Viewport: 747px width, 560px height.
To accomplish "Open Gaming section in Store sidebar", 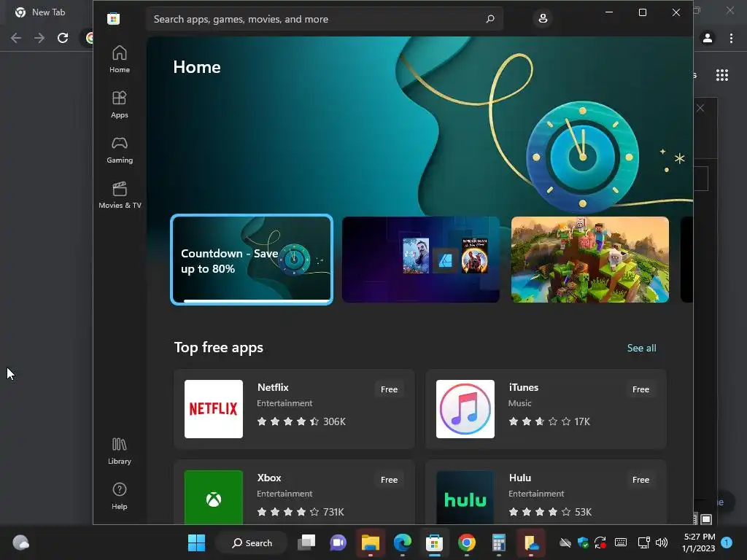I will point(119,149).
